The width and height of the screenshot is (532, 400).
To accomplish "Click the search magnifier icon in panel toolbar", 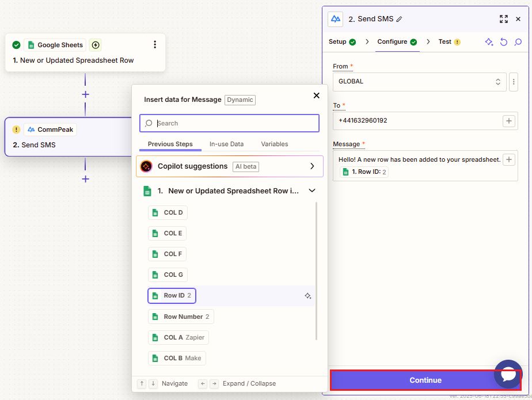I will click(518, 42).
